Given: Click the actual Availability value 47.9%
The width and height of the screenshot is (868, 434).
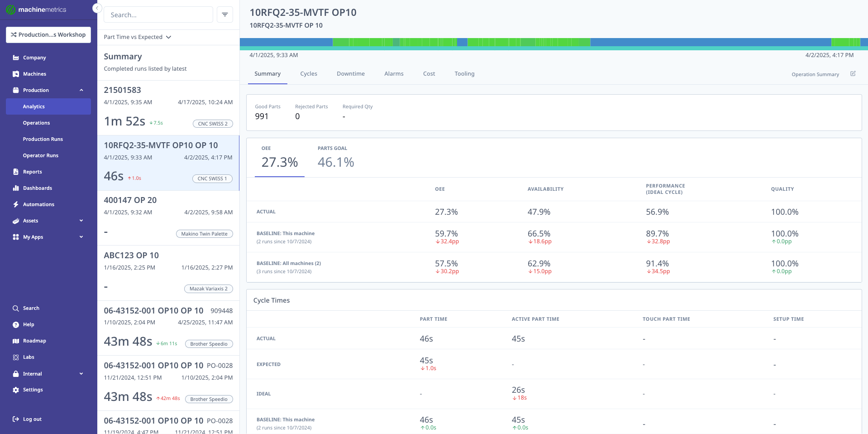Looking at the screenshot, I should pos(539,212).
